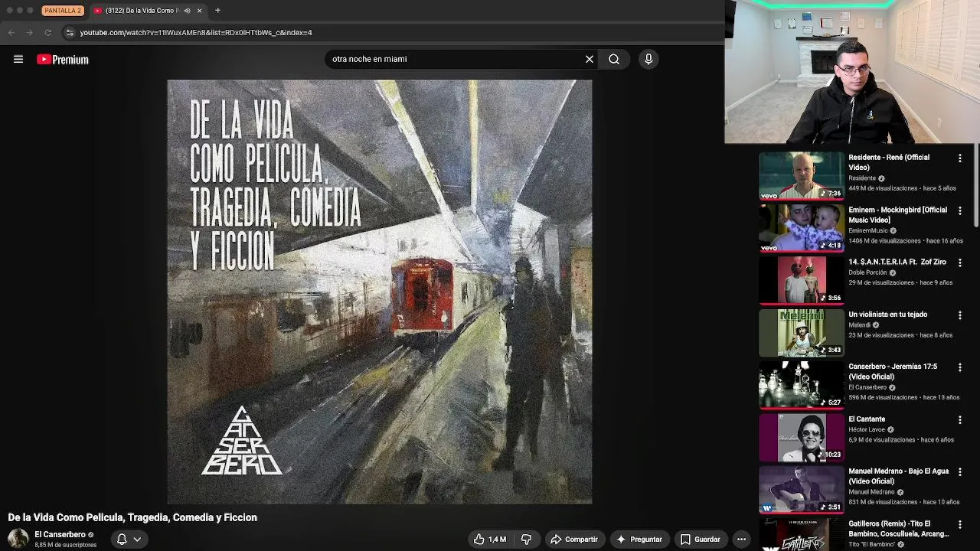Click the URL in the address bar
Viewport: 980px width, 551px height.
coord(196,33)
